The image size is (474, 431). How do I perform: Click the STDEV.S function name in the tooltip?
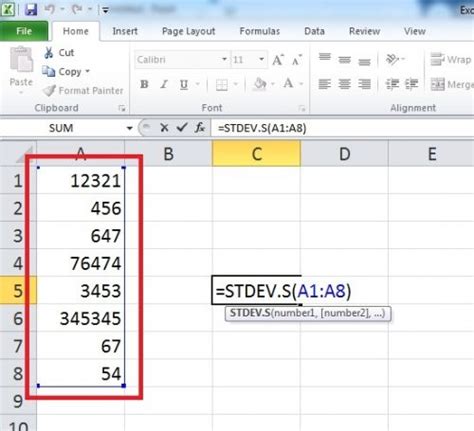(250, 313)
